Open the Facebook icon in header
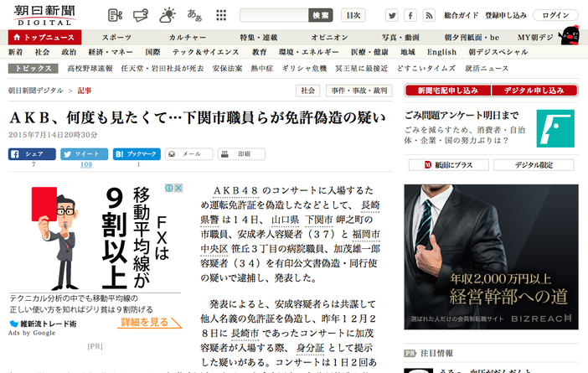The height and width of the screenshot is (373, 588). click(x=410, y=15)
